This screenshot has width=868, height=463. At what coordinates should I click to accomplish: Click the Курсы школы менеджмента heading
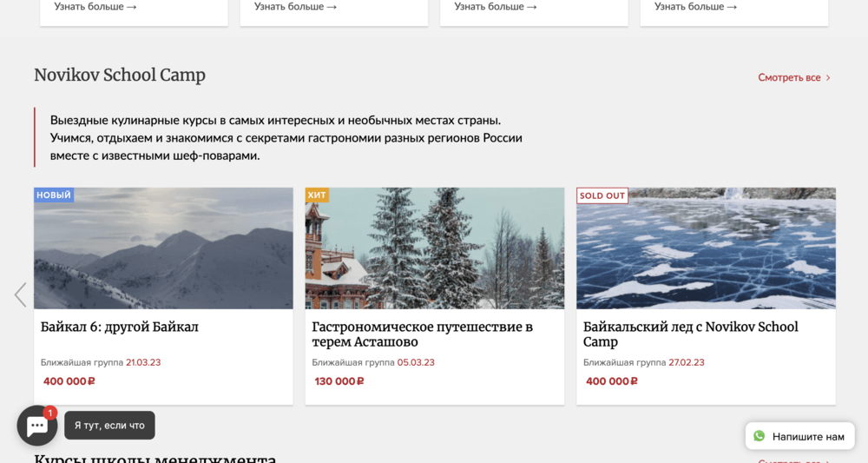tap(155, 459)
